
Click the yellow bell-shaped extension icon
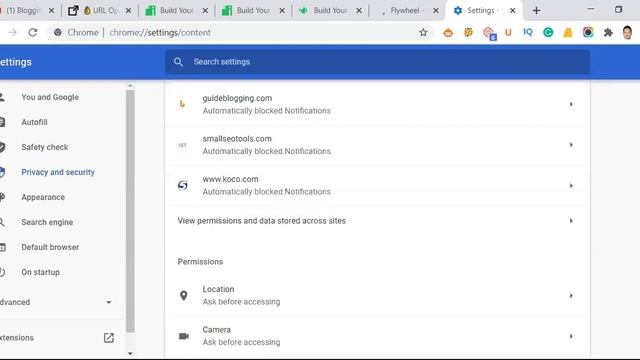568,32
